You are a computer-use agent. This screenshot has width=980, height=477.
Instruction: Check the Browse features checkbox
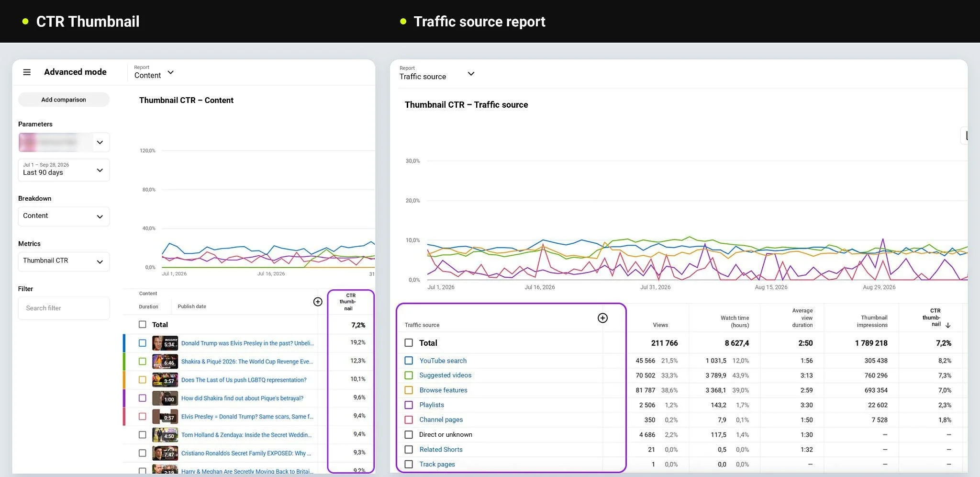pos(409,390)
